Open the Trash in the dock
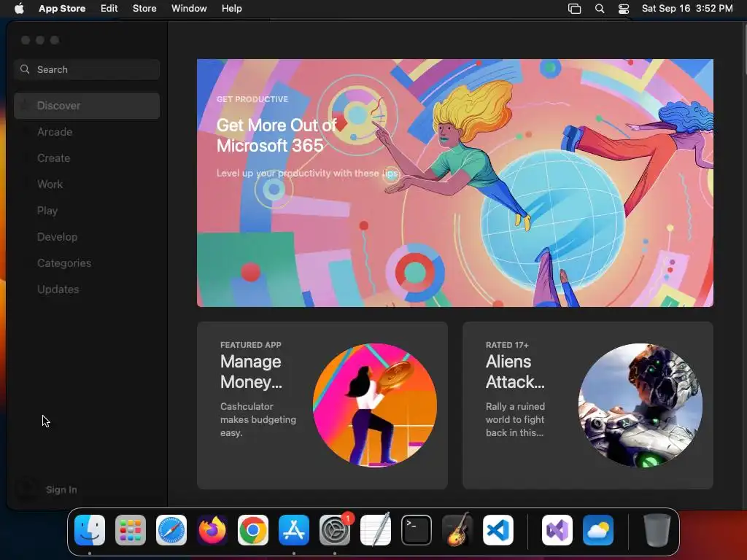This screenshot has height=560, width=747. click(x=657, y=530)
